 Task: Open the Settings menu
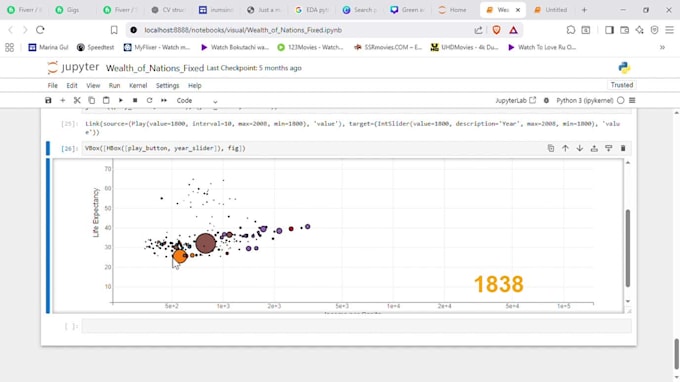(x=167, y=85)
